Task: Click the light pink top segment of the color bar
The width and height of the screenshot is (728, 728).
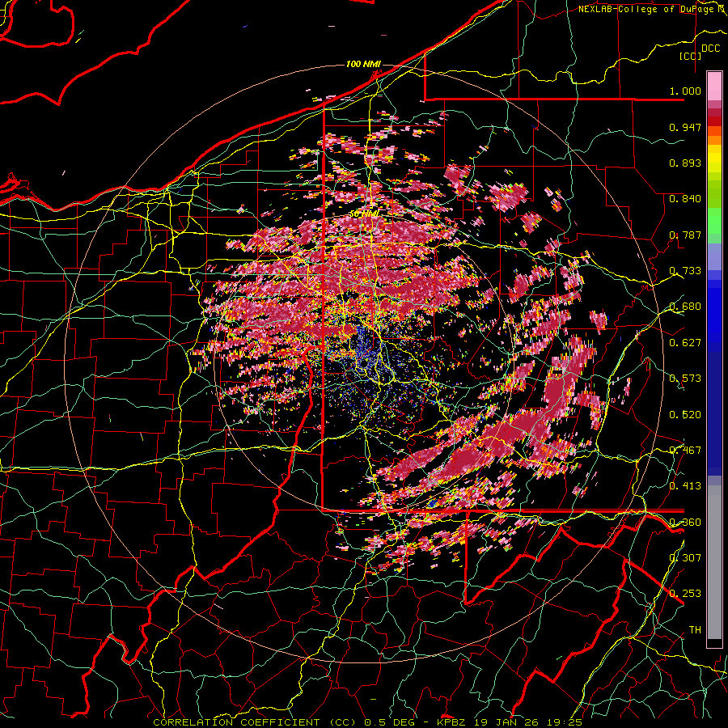Action: pyautogui.click(x=714, y=86)
